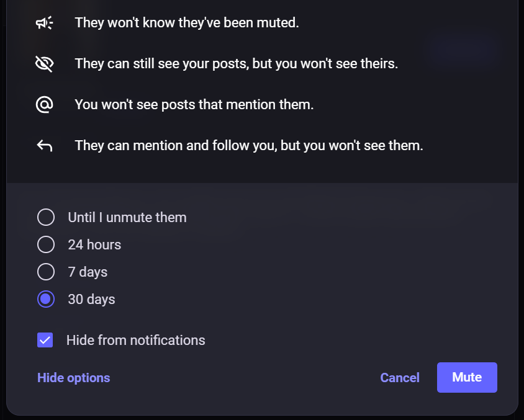Click the reply arrow icon
The height and width of the screenshot is (420, 524).
[45, 146]
